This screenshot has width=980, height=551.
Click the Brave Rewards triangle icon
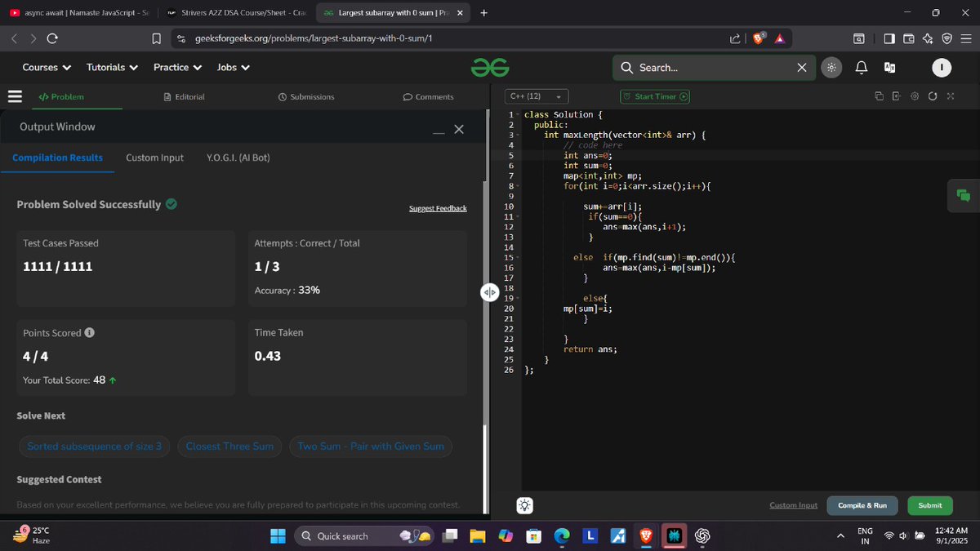coord(779,38)
